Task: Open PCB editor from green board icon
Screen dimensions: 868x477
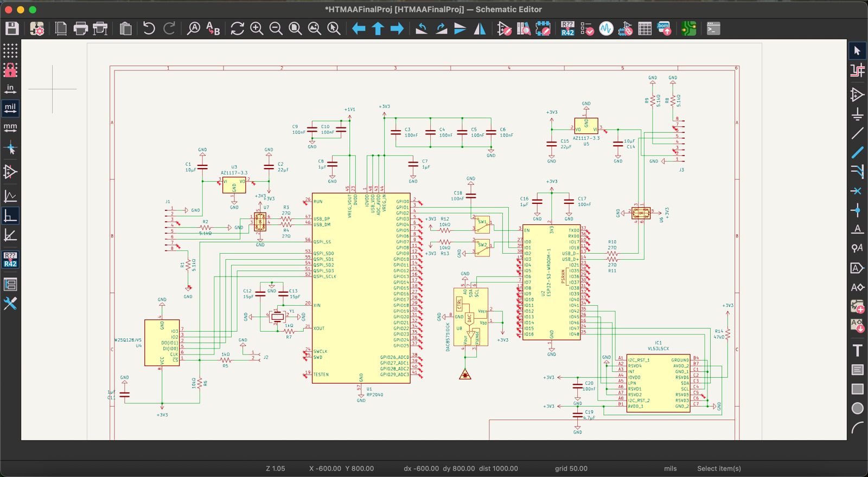Action: (x=688, y=29)
